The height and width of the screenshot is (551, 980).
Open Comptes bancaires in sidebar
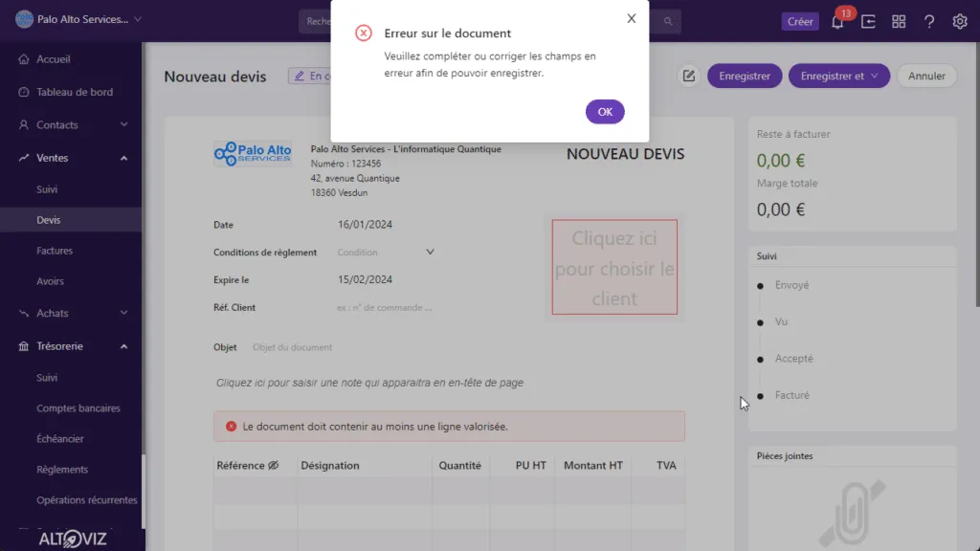(x=78, y=408)
